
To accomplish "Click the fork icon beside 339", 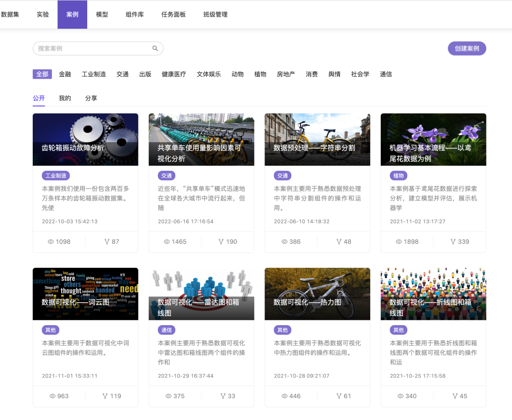I will 453,242.
